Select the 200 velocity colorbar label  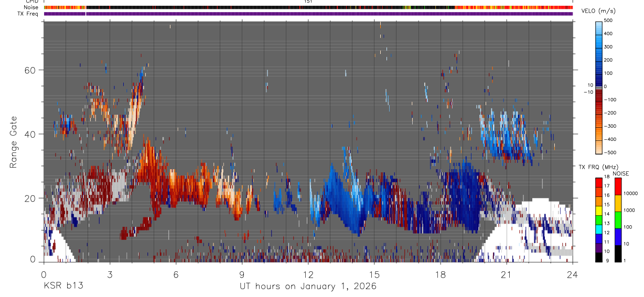(609, 60)
